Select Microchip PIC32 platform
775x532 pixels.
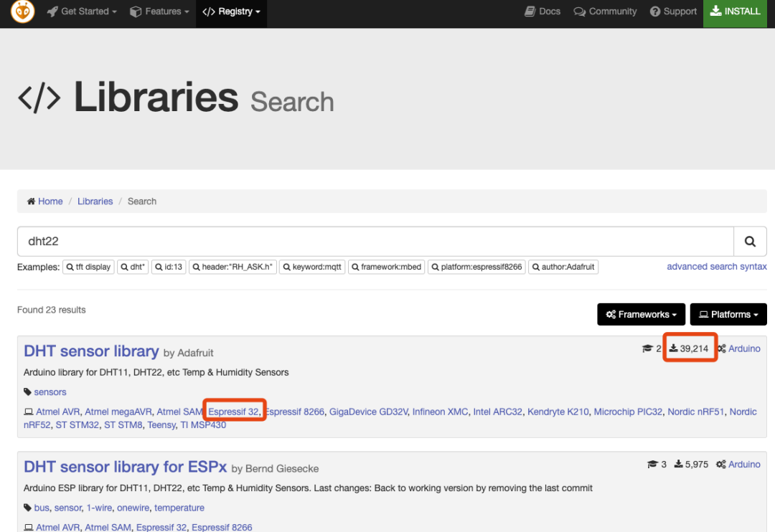628,412
